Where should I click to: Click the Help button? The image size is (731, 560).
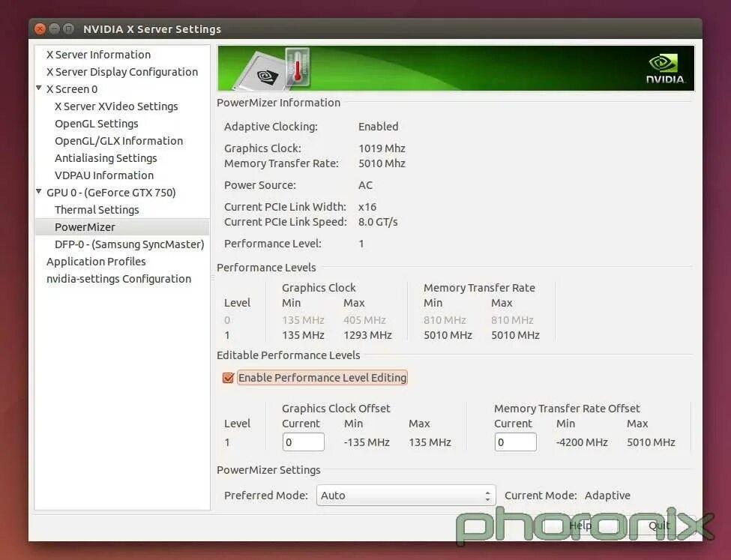[x=580, y=526]
